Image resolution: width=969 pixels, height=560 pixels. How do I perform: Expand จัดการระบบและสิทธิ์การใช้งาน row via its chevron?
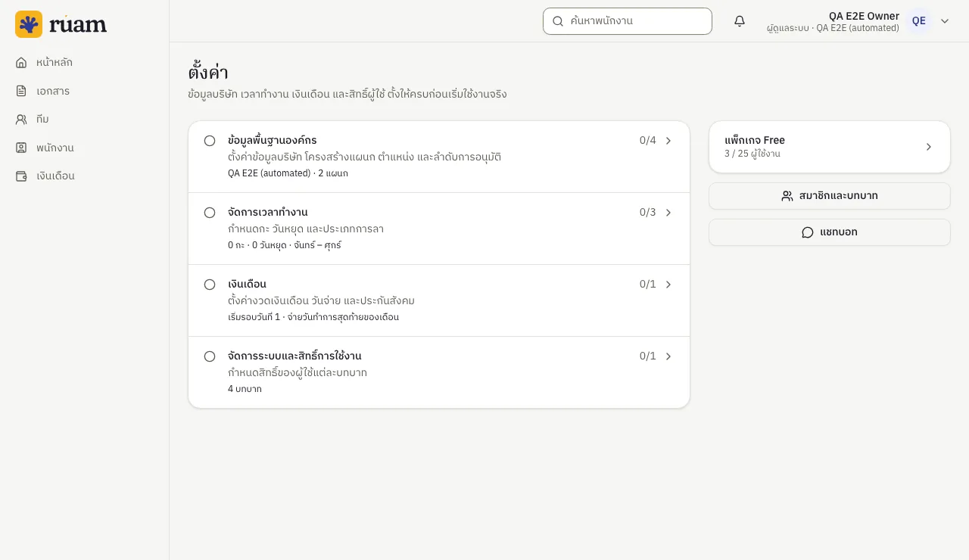click(x=668, y=356)
